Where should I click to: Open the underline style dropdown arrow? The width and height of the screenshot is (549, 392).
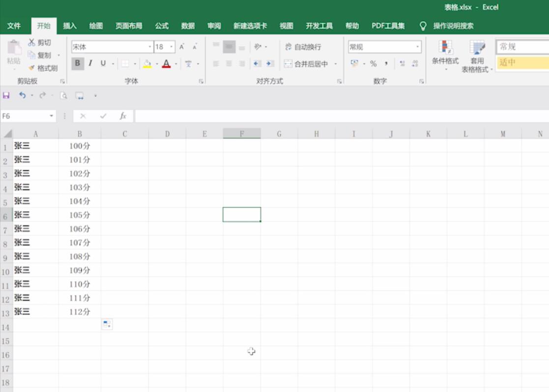(113, 64)
